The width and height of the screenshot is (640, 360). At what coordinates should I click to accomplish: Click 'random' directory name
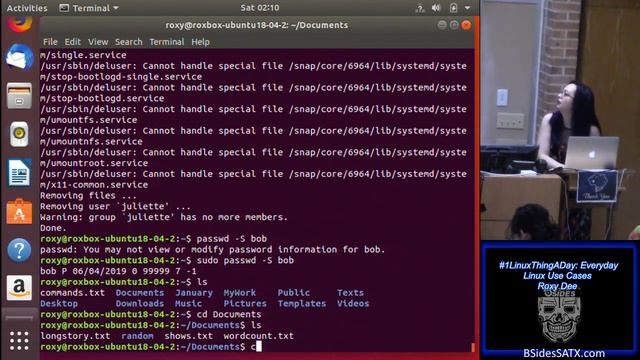point(137,336)
